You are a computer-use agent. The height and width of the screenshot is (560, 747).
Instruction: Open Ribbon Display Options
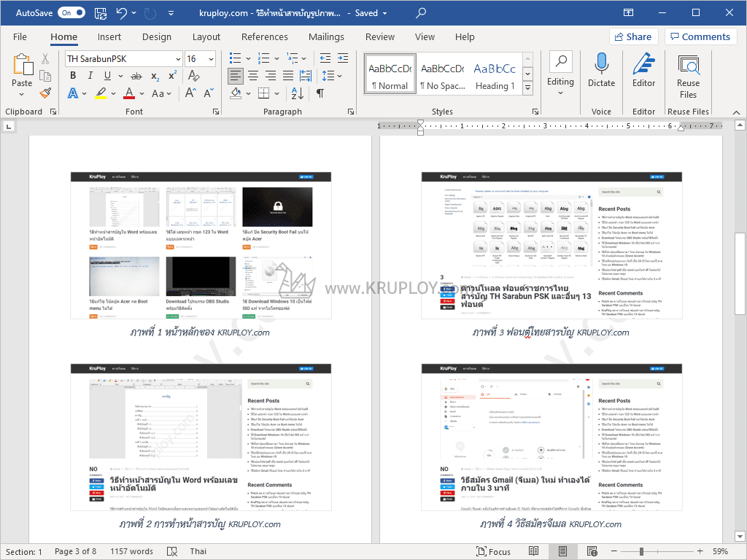click(628, 13)
